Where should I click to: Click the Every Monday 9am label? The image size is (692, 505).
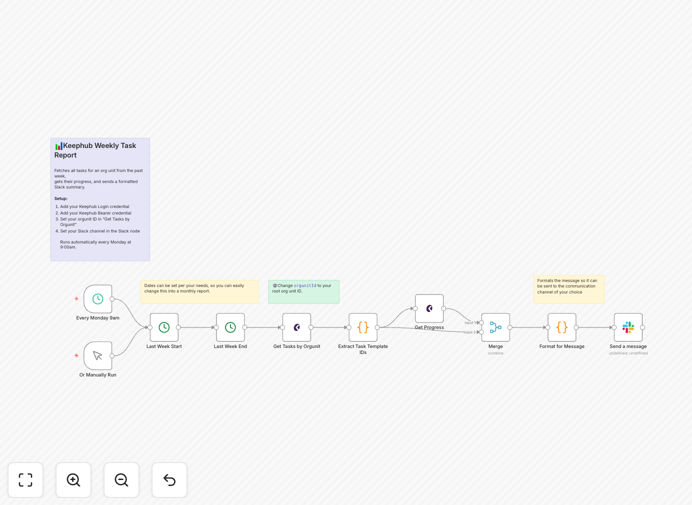pyautogui.click(x=98, y=318)
